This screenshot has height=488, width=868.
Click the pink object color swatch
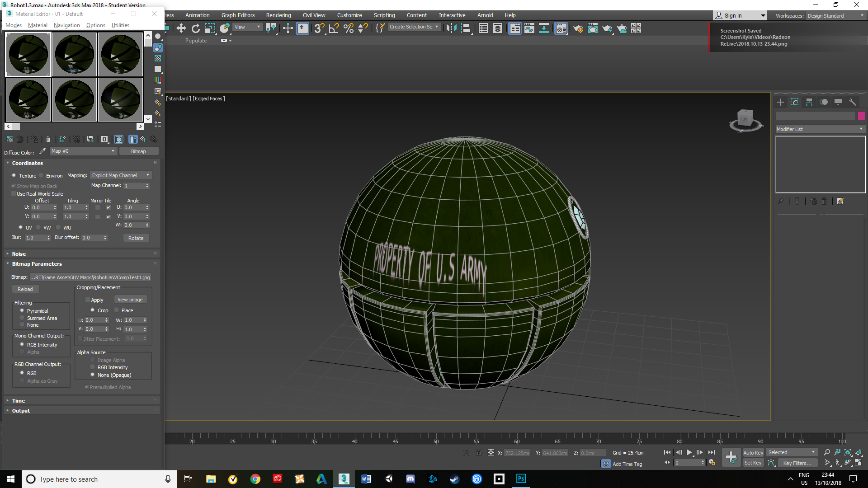click(x=861, y=116)
